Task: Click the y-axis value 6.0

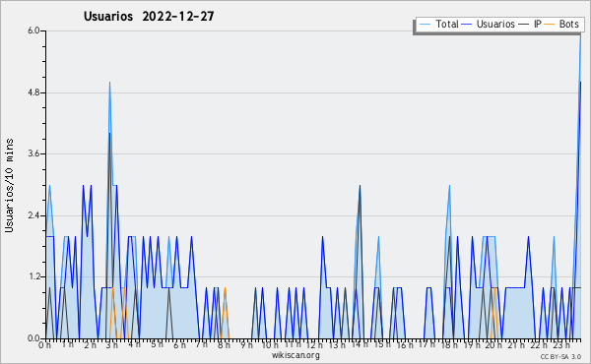Action: [x=33, y=30]
